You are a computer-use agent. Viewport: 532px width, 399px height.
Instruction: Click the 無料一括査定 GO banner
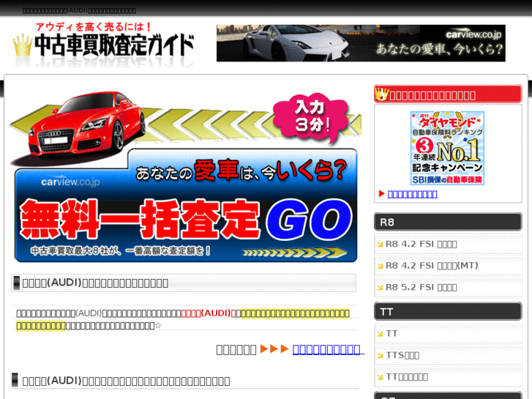coord(186,206)
